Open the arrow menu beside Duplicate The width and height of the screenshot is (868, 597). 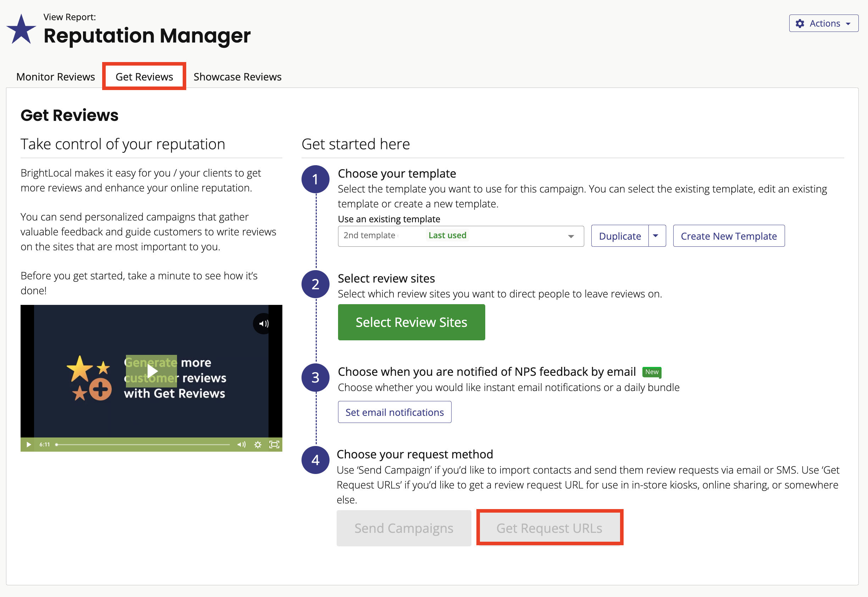pyautogui.click(x=657, y=236)
